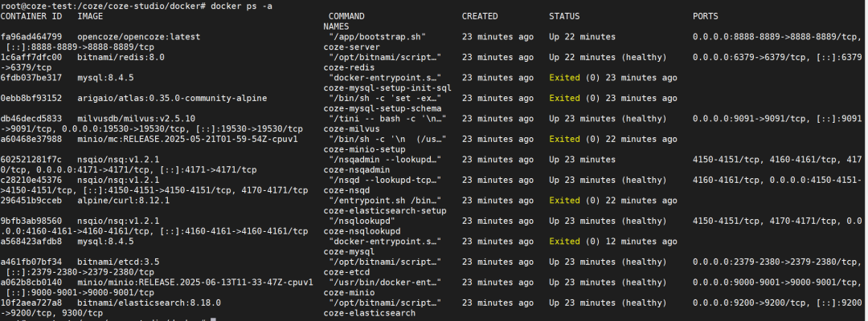Viewport: 868px width, 321px height.
Task: Select container ID db46decd5833
Action: click(31, 119)
